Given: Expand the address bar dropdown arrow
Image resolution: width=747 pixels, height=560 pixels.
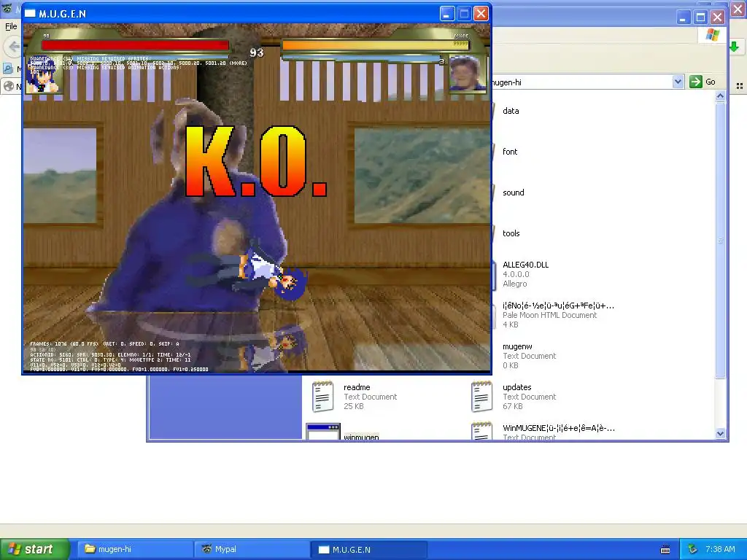Looking at the screenshot, I should (x=678, y=82).
